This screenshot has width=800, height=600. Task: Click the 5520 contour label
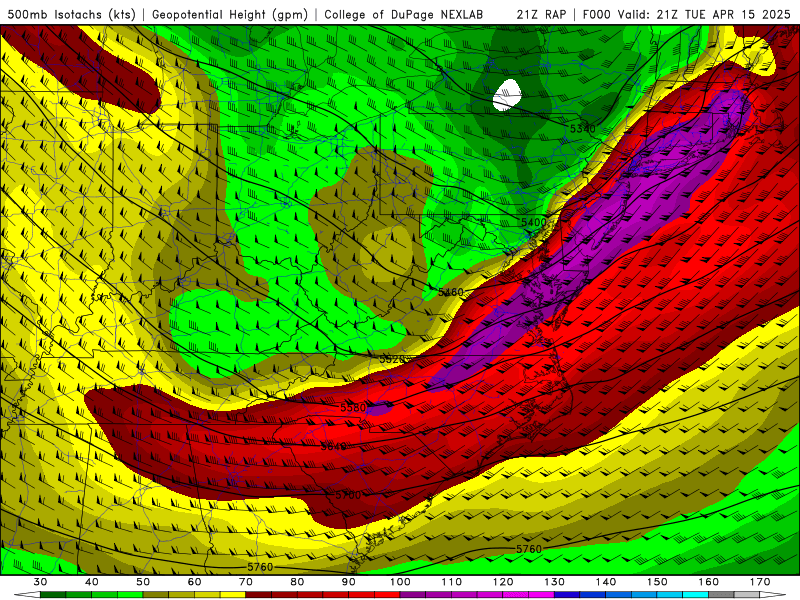392,359
